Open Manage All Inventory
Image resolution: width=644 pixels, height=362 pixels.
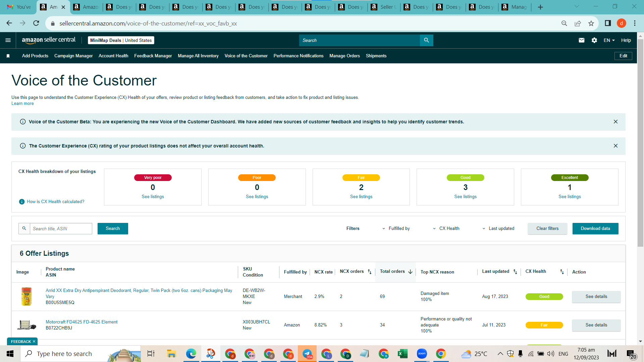198,56
